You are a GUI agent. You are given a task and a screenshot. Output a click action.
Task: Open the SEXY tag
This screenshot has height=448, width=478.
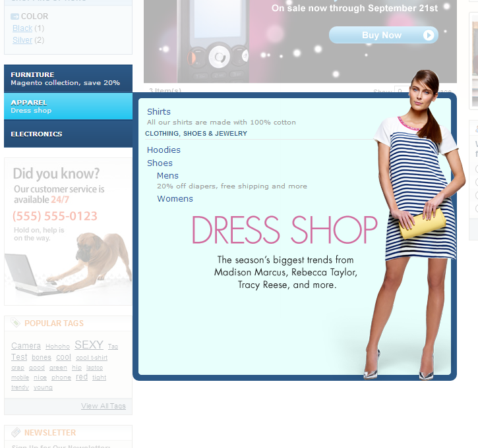[x=89, y=345]
